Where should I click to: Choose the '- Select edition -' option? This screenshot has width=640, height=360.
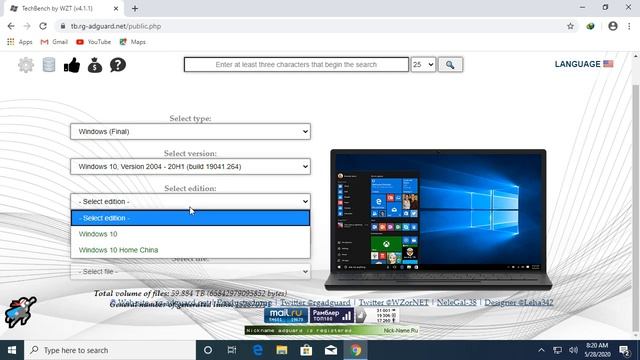point(190,218)
